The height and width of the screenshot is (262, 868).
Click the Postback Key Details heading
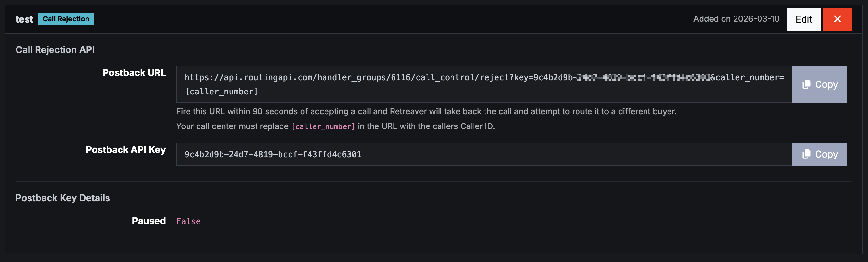[x=63, y=198]
